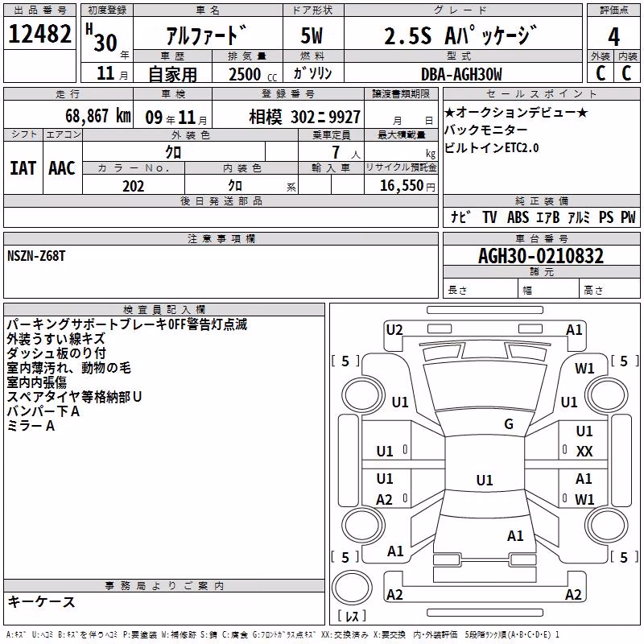
Task: Click the note 室内薄汚れ、動物の毛
Action: pos(68,368)
